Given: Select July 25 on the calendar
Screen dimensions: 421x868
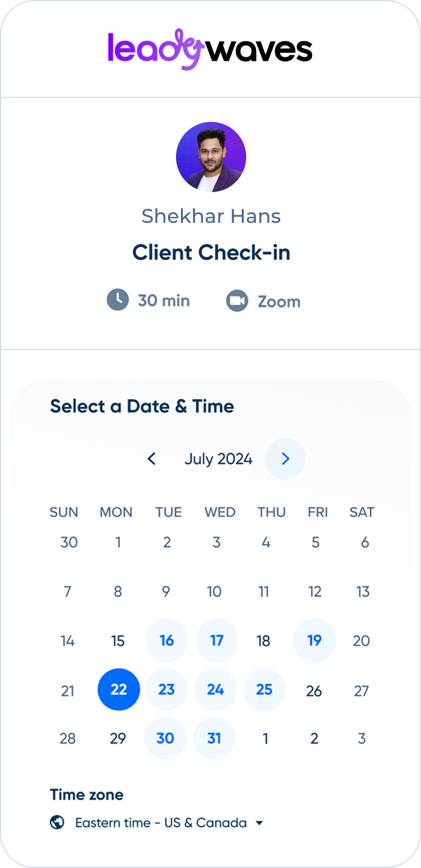Looking at the screenshot, I should click(264, 689).
